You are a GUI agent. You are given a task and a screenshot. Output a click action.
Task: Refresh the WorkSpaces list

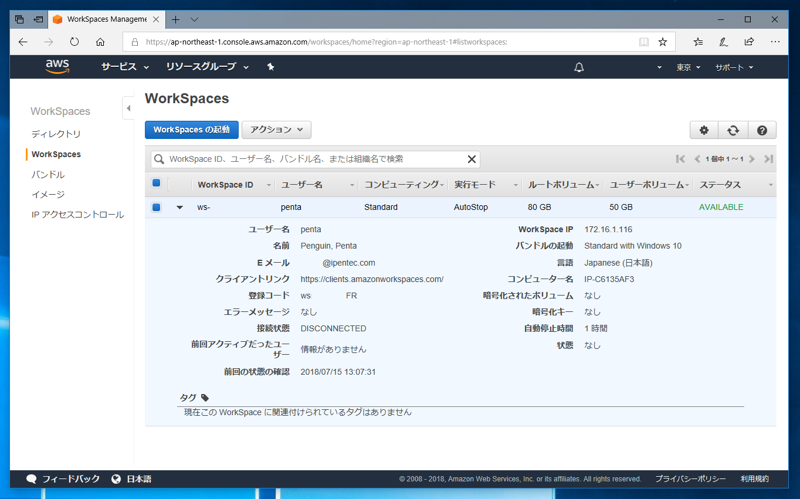[733, 130]
